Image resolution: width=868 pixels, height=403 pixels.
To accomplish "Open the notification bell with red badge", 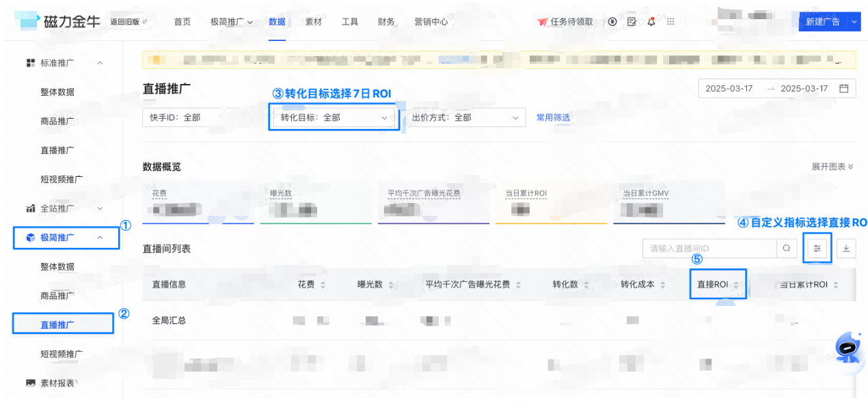I will point(651,22).
